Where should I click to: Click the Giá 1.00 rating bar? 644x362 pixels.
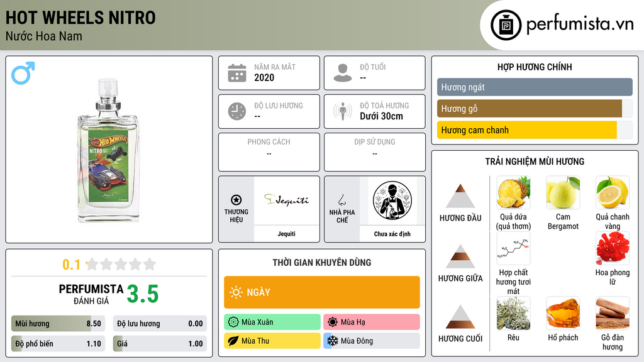click(160, 344)
